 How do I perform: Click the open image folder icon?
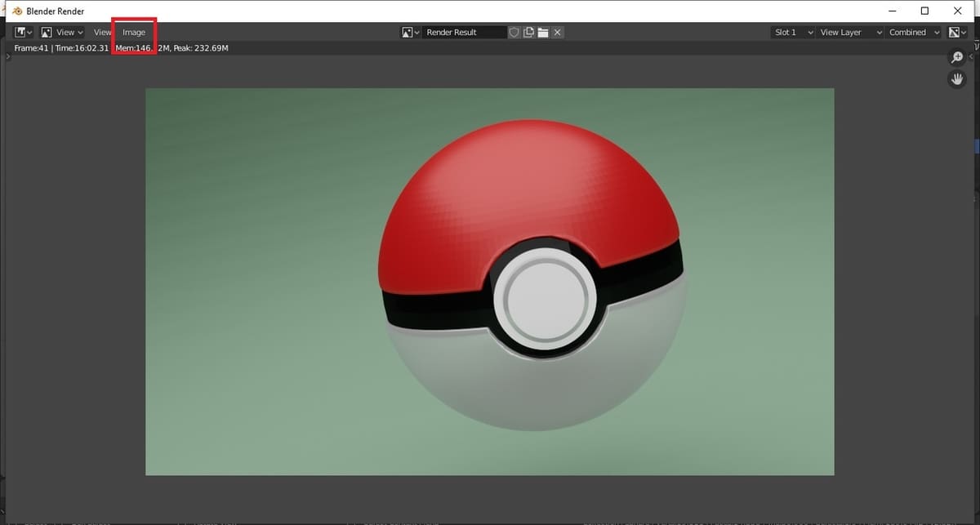click(542, 32)
